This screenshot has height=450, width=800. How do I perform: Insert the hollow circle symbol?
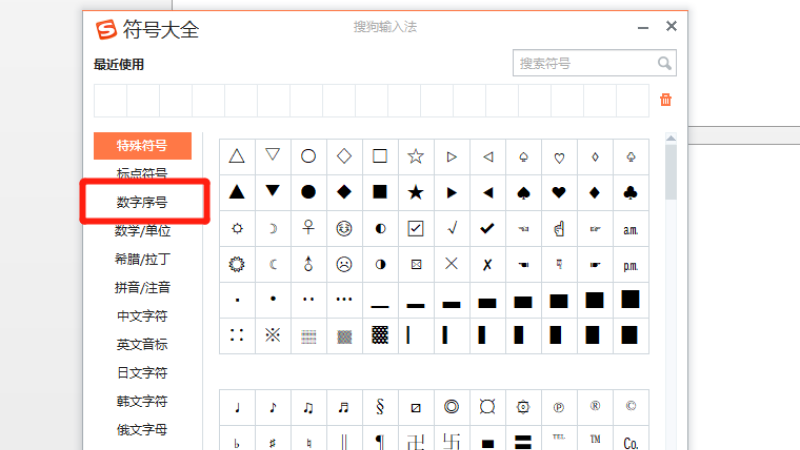[x=309, y=157]
